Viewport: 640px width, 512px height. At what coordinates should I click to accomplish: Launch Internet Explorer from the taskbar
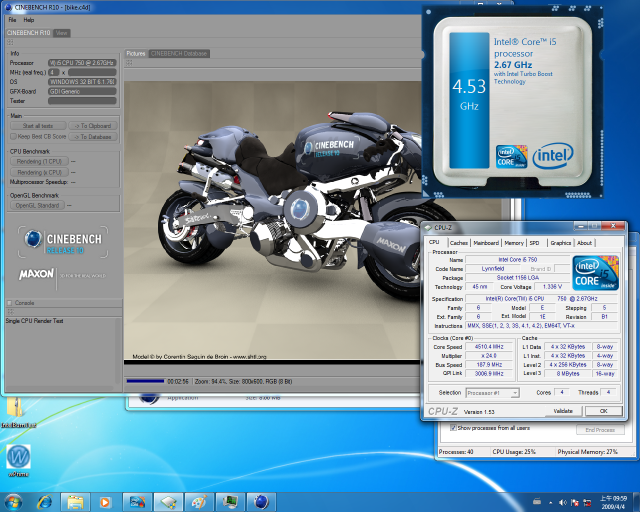point(44,502)
